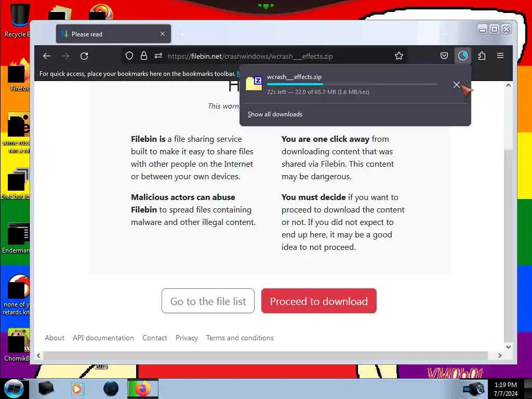532x399 pixels.
Task: Select the Firefox desktop shortcut
Action: (18, 76)
